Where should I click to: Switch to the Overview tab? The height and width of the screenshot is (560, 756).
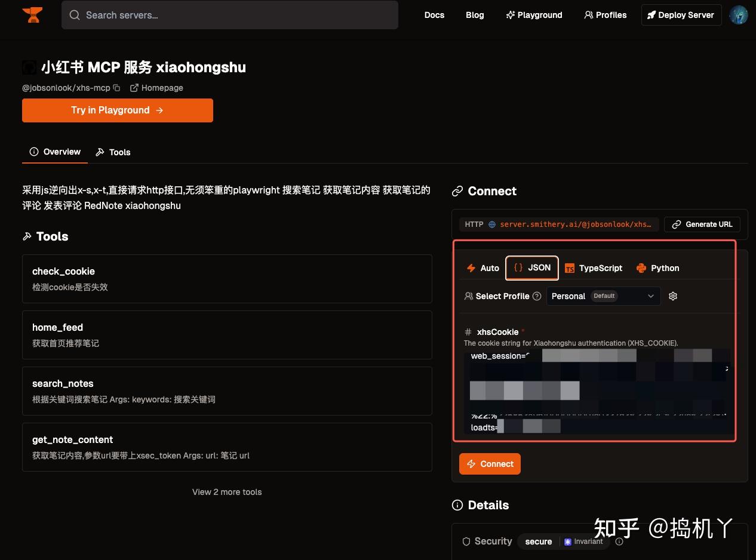point(55,152)
